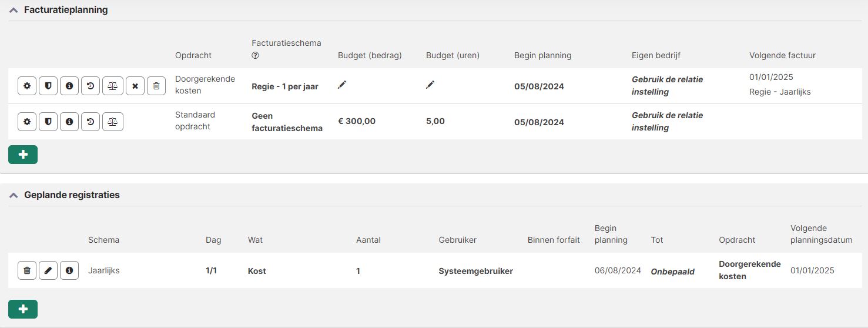Viewport: 868px width, 328px height.
Task: Click balance scale icon in Standaard opdracht row
Action: tap(113, 122)
